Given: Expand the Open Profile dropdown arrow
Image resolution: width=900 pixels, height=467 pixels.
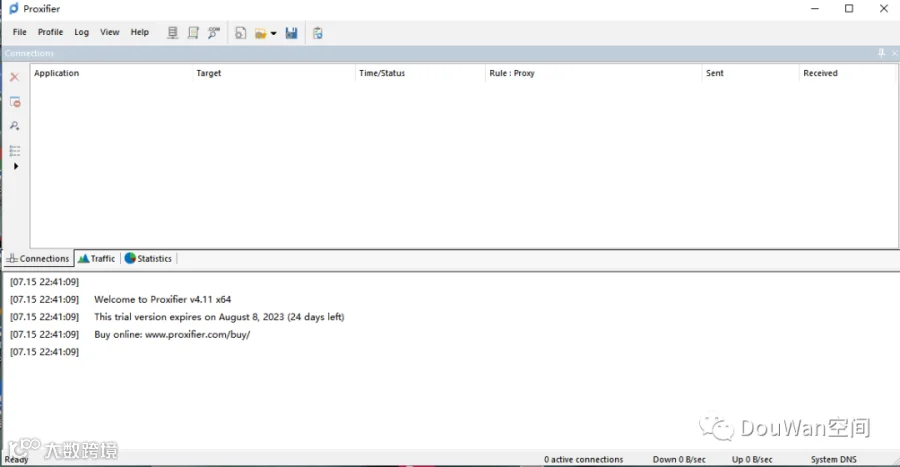Looking at the screenshot, I should [x=274, y=34].
